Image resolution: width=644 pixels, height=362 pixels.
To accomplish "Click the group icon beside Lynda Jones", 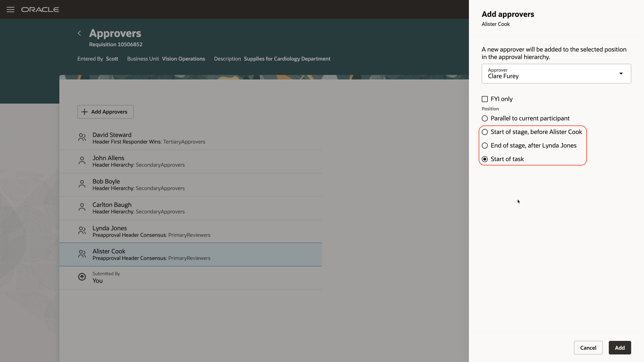I will pyautogui.click(x=82, y=231).
